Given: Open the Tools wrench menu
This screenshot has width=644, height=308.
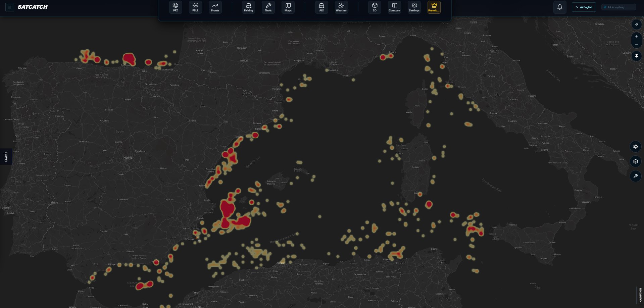Looking at the screenshot, I should click(268, 7).
